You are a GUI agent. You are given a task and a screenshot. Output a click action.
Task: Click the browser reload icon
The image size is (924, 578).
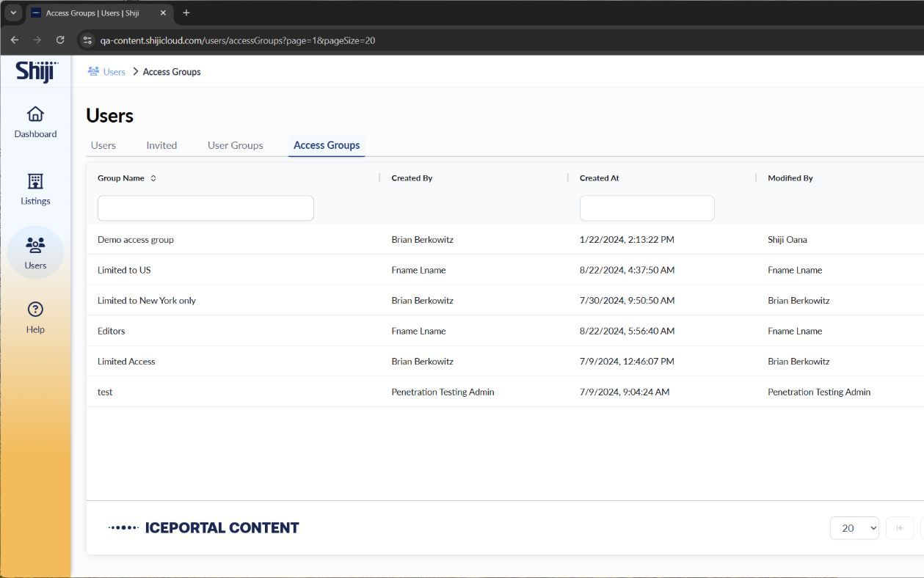click(x=60, y=40)
